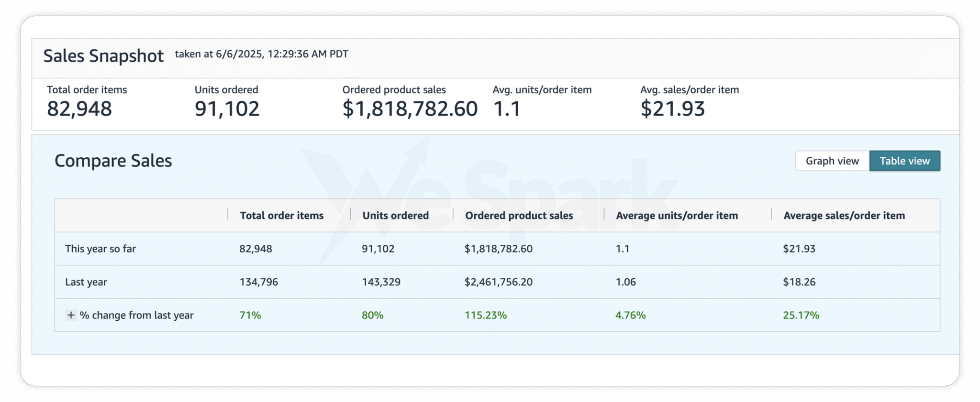Click the Average units/order item column header
The height and width of the screenshot is (402, 980).
pos(677,216)
